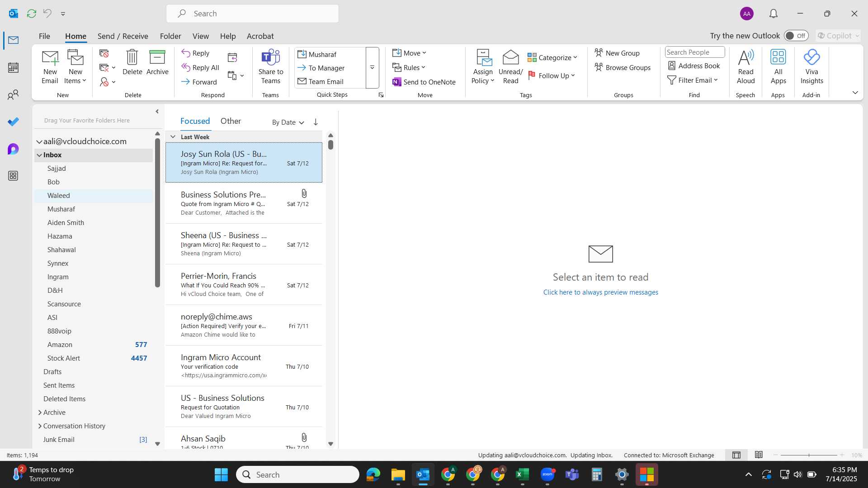
Task: Click Reply in the Respond group
Action: click(x=195, y=53)
